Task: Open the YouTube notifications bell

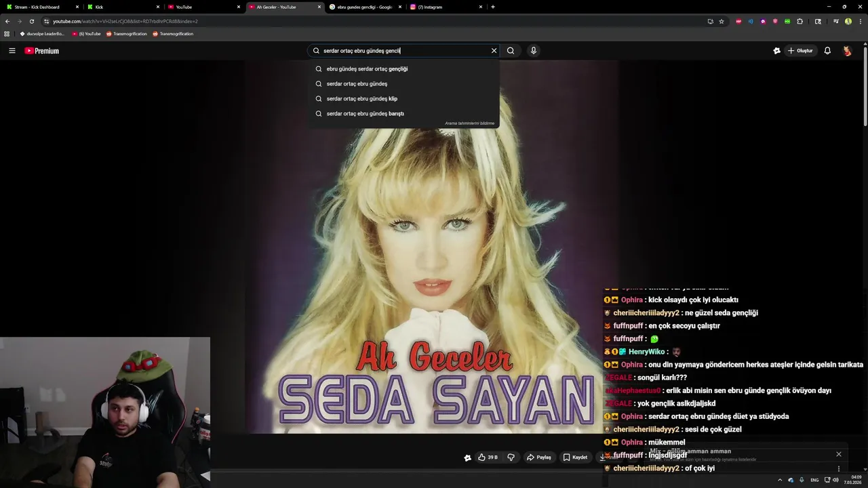Action: coord(827,51)
